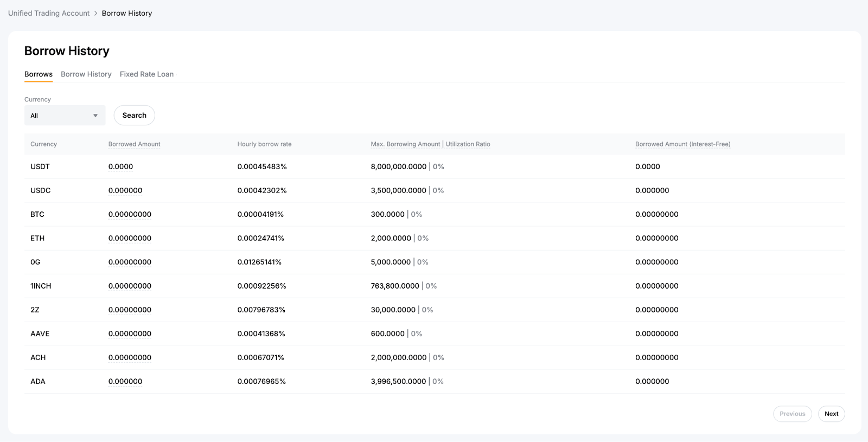Select the BTC currency row
This screenshot has height=442, width=868.
tap(37, 214)
